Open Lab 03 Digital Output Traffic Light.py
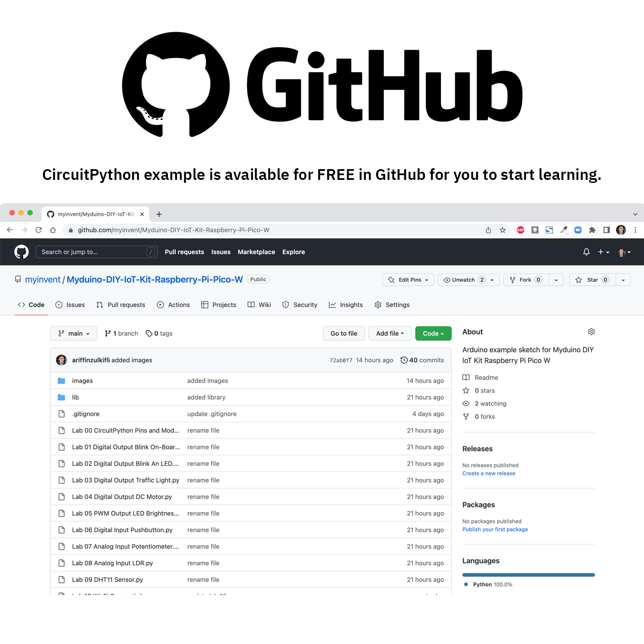Image resolution: width=644 pixels, height=644 pixels. point(125,480)
